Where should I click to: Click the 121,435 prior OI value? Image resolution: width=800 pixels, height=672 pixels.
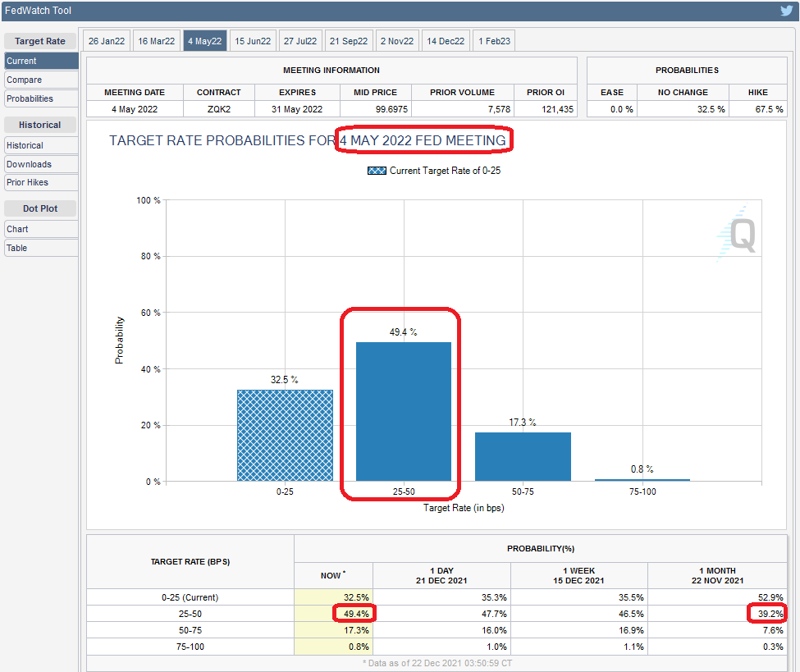click(558, 109)
